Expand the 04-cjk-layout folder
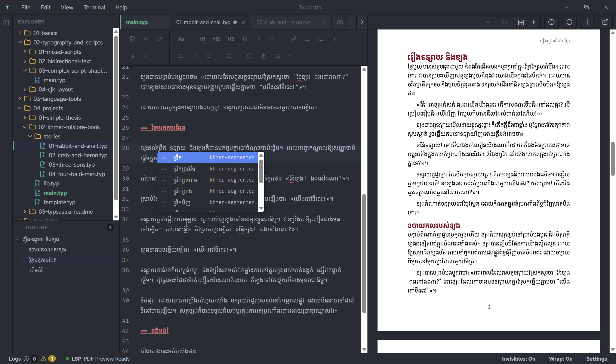Viewport: 616px width, 364px height. tap(25, 89)
